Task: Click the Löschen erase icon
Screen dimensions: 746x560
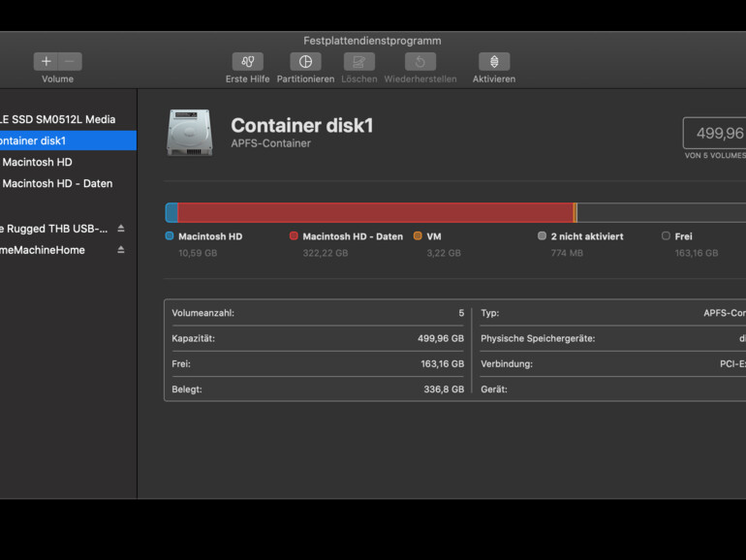Action: coord(359,61)
